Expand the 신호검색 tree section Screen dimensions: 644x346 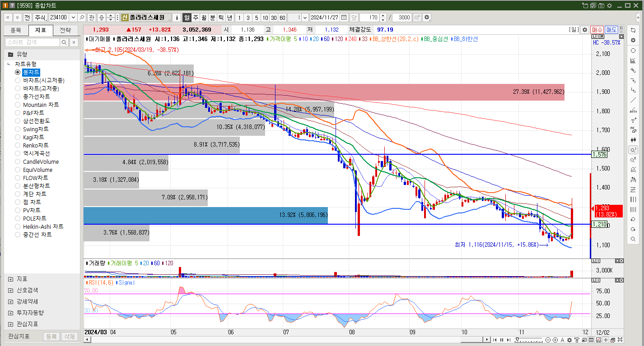(10, 291)
